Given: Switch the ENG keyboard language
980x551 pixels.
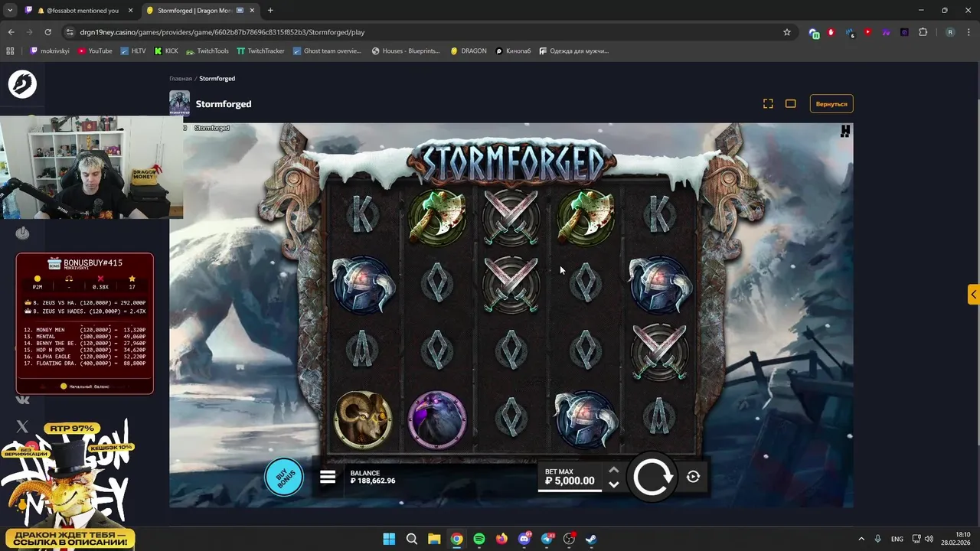Looking at the screenshot, I should tap(897, 539).
